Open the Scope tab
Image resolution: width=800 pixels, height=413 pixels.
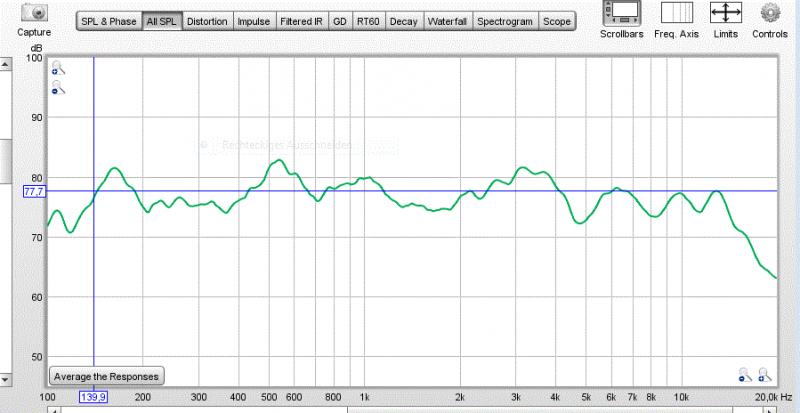click(557, 21)
